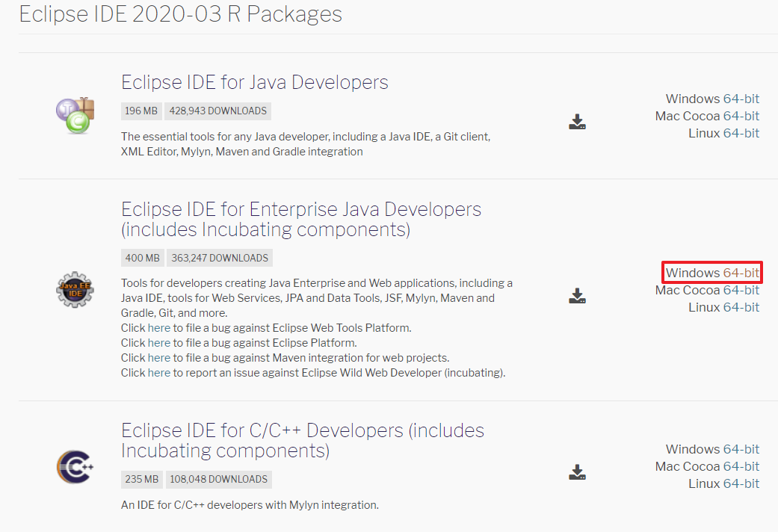Download Windows 64-bit for C/C++ Developers
Viewport: 778px width, 532px height.
click(741, 449)
